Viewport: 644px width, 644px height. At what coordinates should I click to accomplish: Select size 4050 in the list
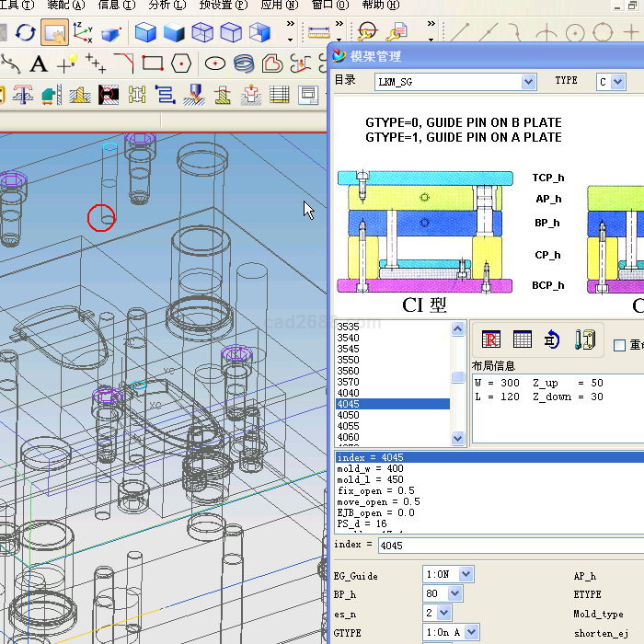349,415
